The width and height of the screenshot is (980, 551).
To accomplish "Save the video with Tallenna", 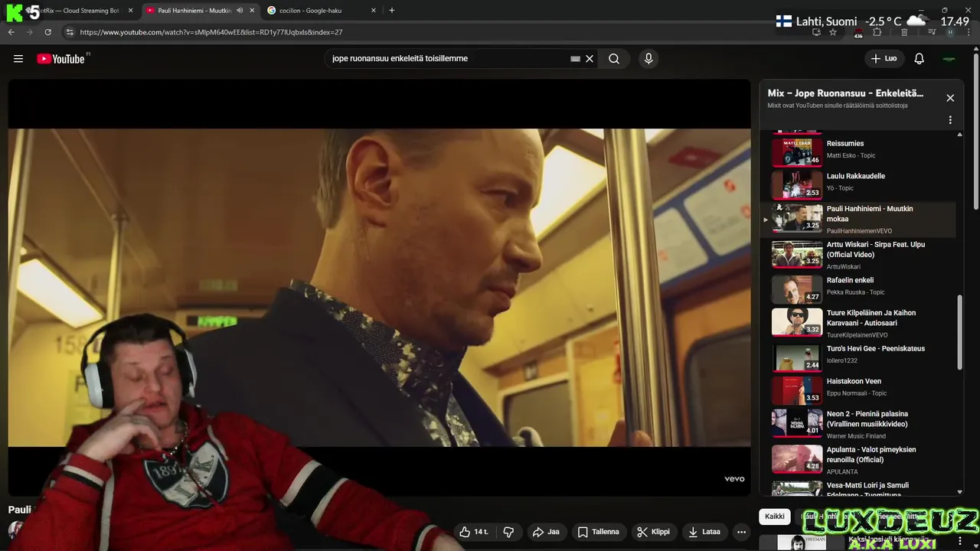I will click(599, 532).
